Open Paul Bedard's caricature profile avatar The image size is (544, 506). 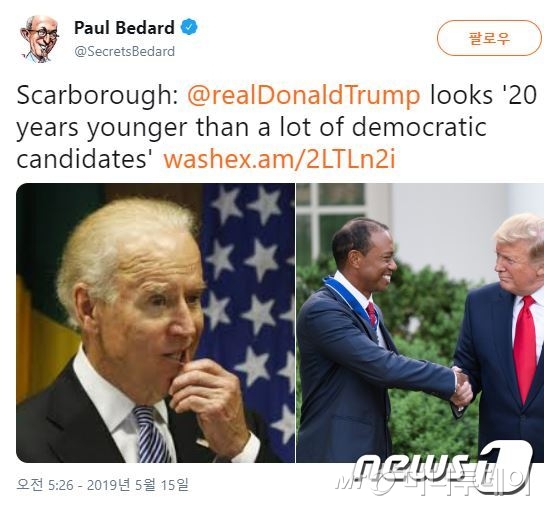tap(39, 39)
